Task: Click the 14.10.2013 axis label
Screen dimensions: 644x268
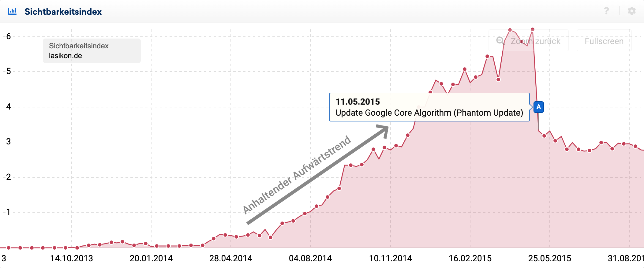Action: coord(72,259)
